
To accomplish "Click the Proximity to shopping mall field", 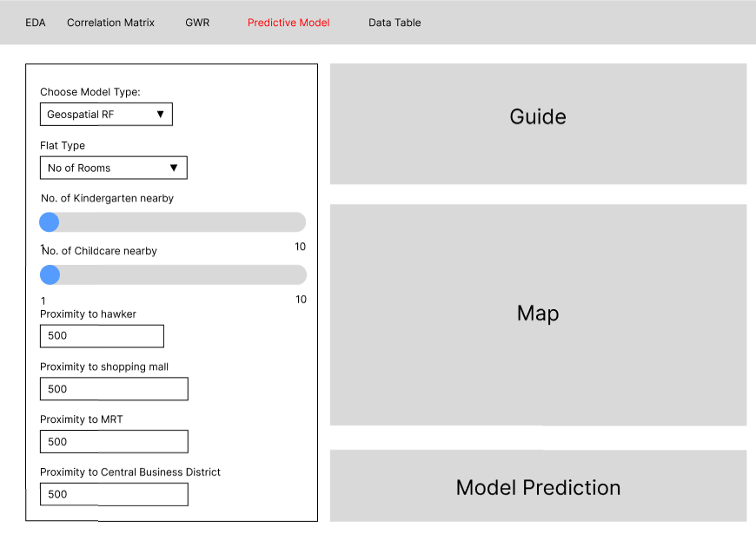I will (x=114, y=389).
